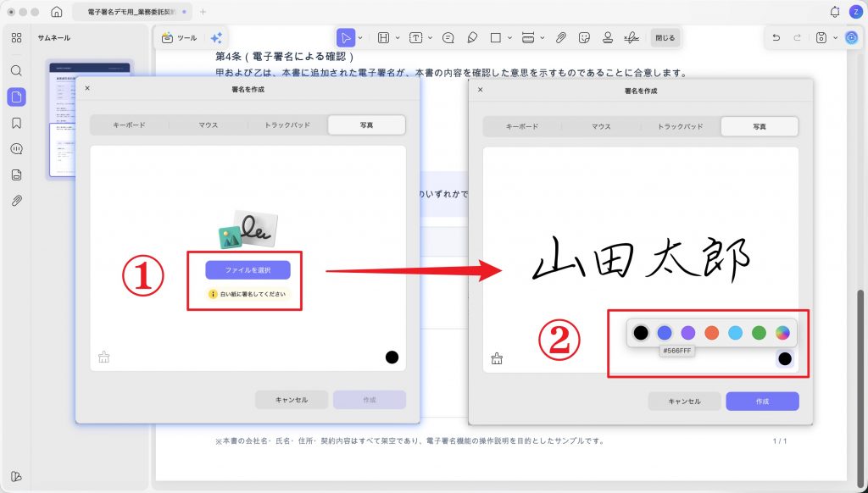Switch to マウス tab in the left dialog
Viewport: 868px width, 493px height.
[x=209, y=125]
